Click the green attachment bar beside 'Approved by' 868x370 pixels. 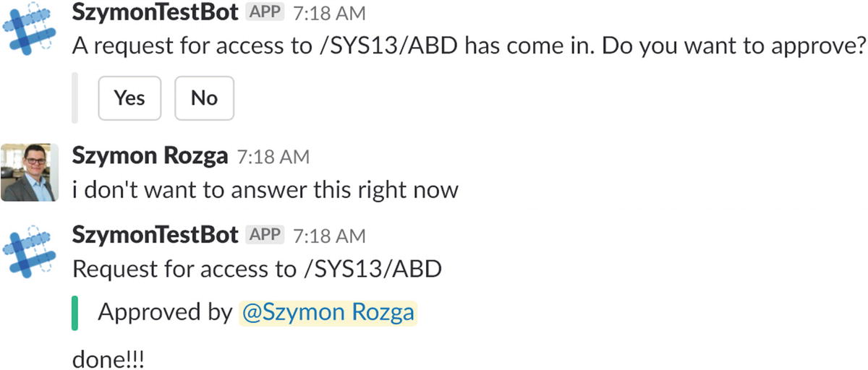(x=75, y=313)
